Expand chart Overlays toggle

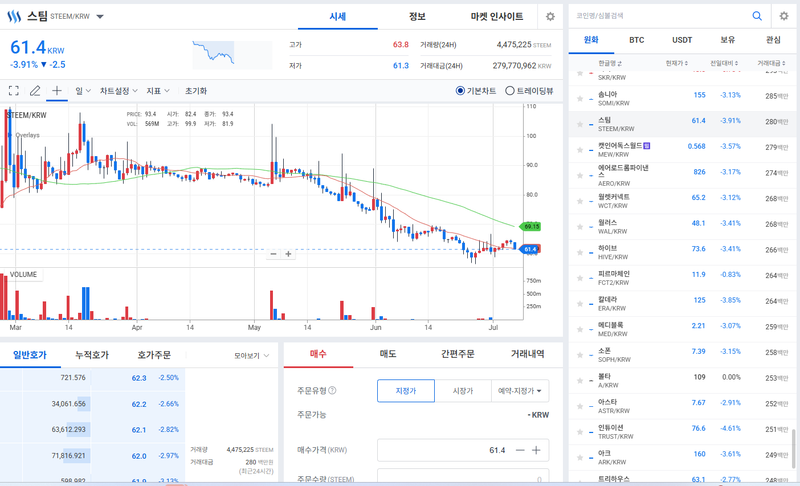pos(24,135)
